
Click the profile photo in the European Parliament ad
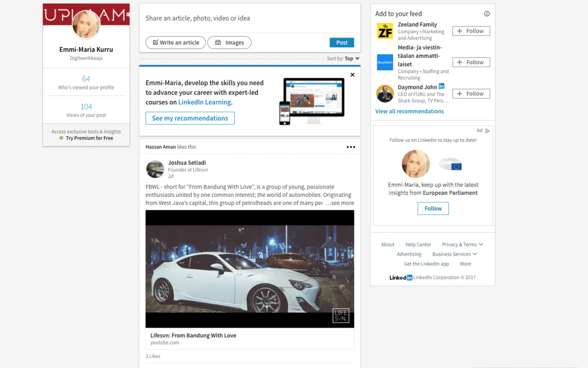coord(415,164)
